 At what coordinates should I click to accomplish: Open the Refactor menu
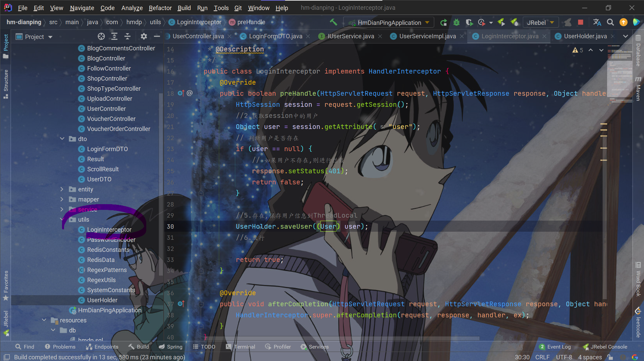coord(160,8)
